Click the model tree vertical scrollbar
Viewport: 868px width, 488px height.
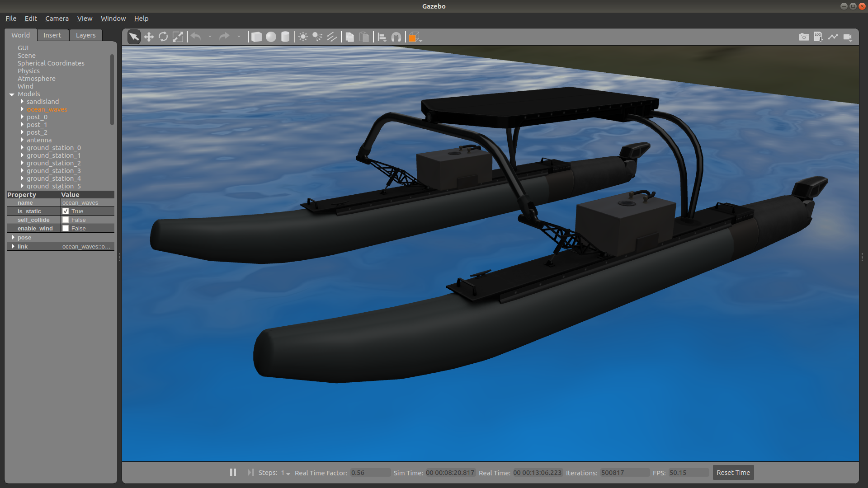coord(112,89)
